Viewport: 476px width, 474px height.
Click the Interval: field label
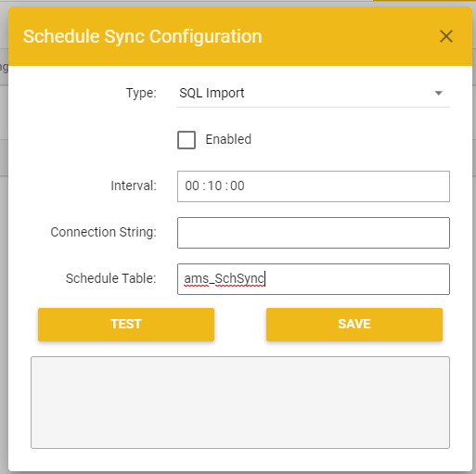(134, 186)
